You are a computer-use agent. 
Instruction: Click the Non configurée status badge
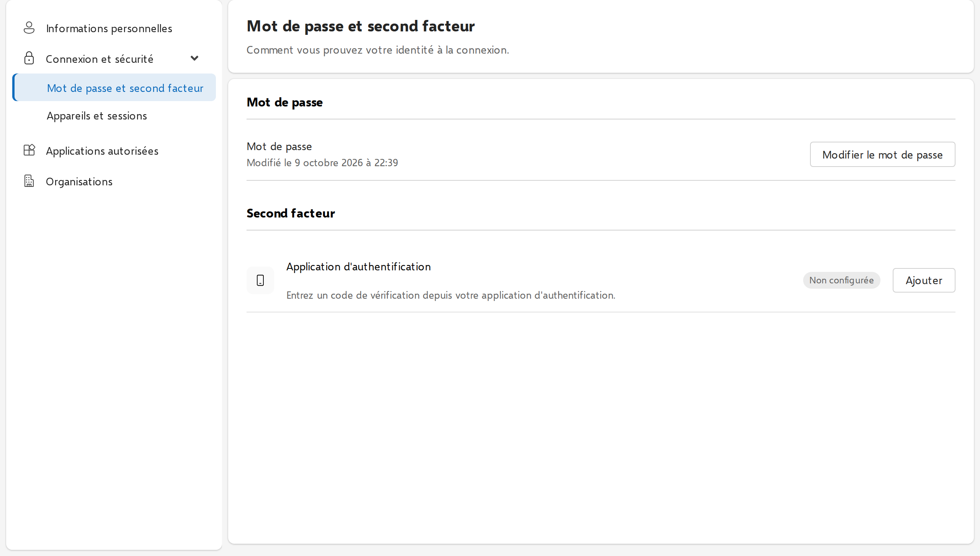[841, 280]
